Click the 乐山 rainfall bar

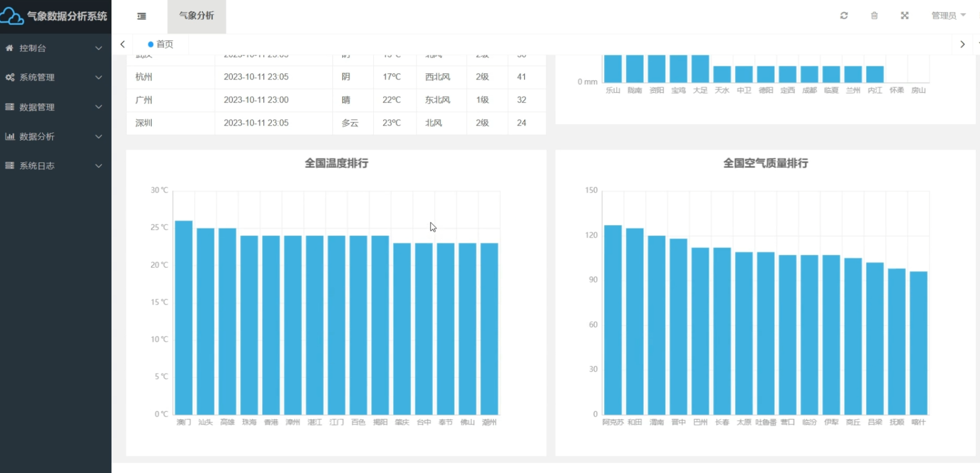[x=613, y=69]
